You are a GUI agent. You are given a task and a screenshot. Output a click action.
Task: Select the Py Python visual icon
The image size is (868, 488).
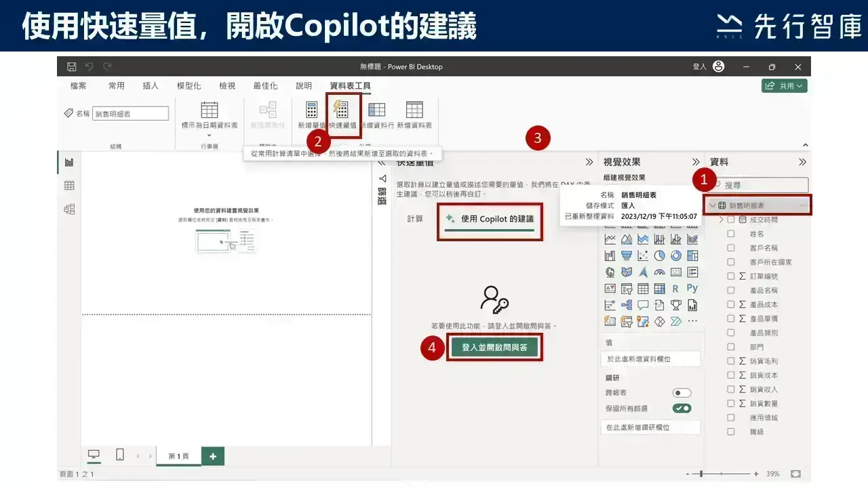pyautogui.click(x=692, y=289)
